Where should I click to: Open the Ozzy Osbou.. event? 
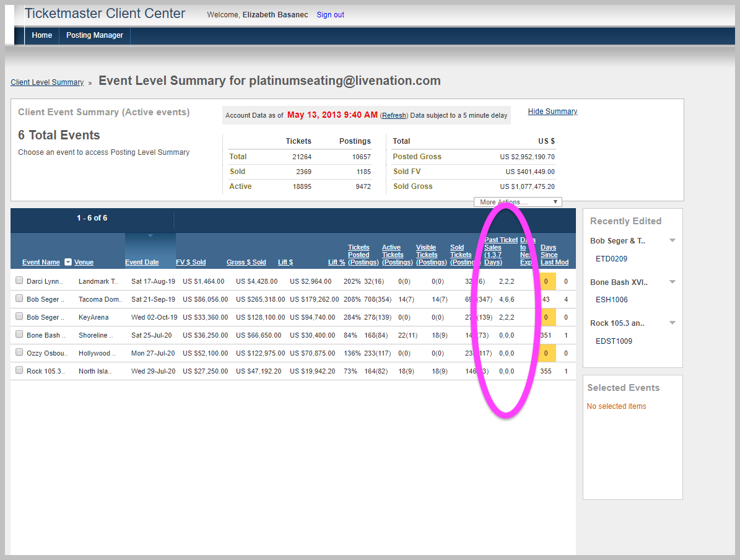point(47,353)
